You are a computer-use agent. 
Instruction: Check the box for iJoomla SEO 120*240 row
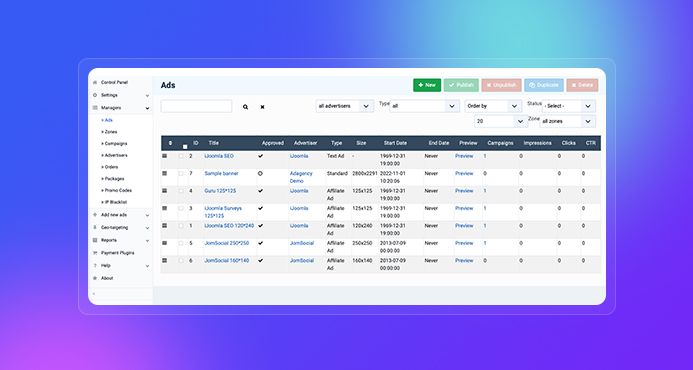[x=181, y=225]
